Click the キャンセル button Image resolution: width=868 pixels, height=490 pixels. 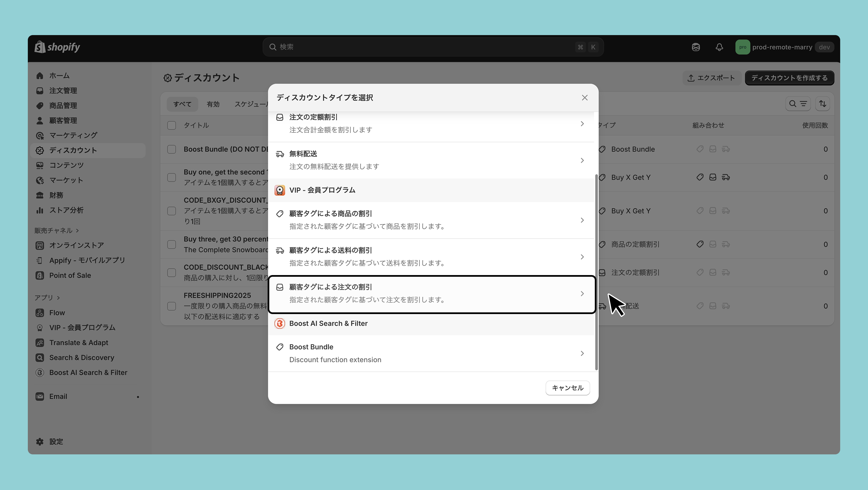tap(568, 388)
